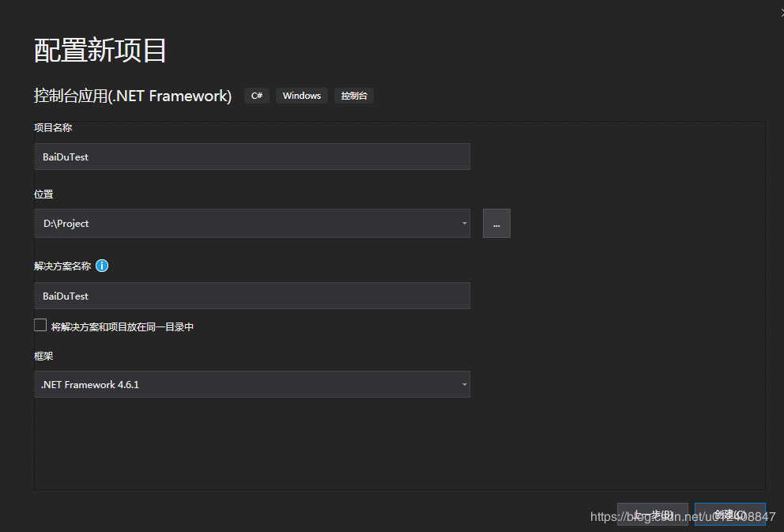This screenshot has height=532, width=784.
Task: Click the 控制台应用(.NET Framework) template title
Action: (133, 96)
